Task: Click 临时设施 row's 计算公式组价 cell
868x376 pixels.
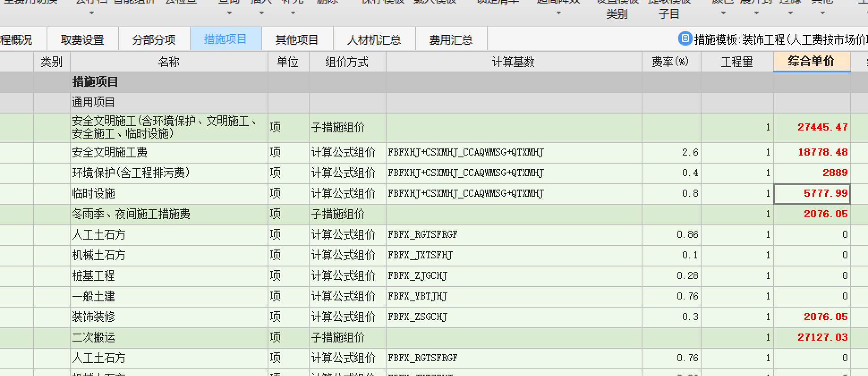Action: tap(348, 194)
